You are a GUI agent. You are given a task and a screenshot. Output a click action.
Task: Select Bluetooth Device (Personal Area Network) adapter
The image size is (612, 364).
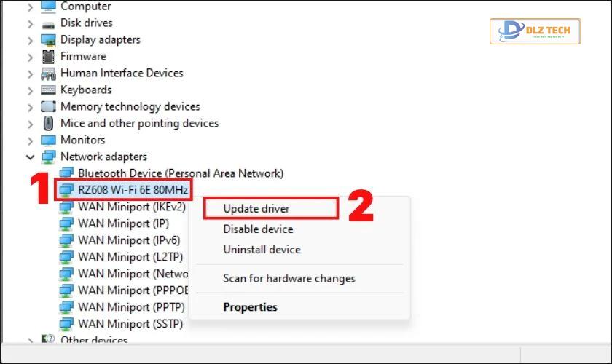click(181, 173)
